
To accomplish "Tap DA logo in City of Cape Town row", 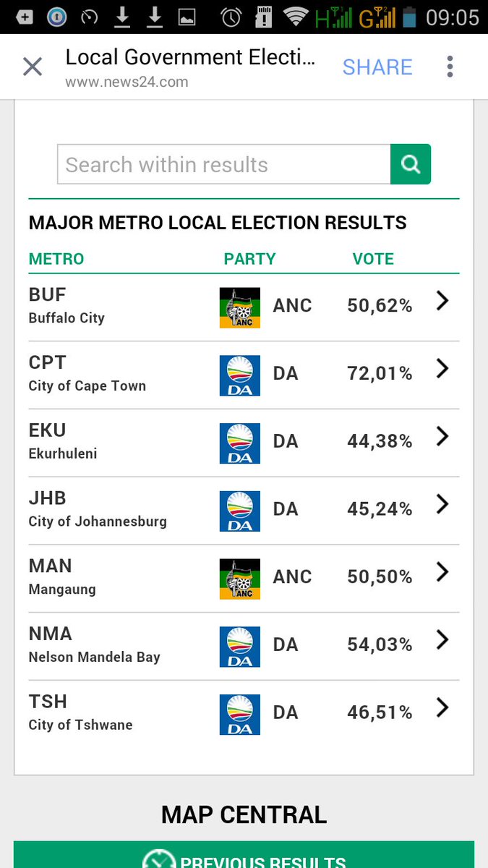I will click(240, 375).
